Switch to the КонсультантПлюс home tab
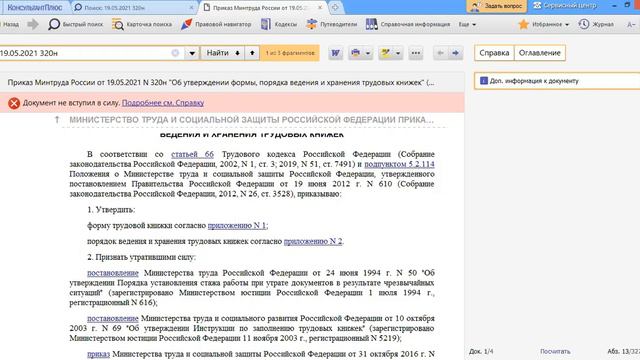Image resolution: width=640 pixels, height=360 pixels. [35, 7]
